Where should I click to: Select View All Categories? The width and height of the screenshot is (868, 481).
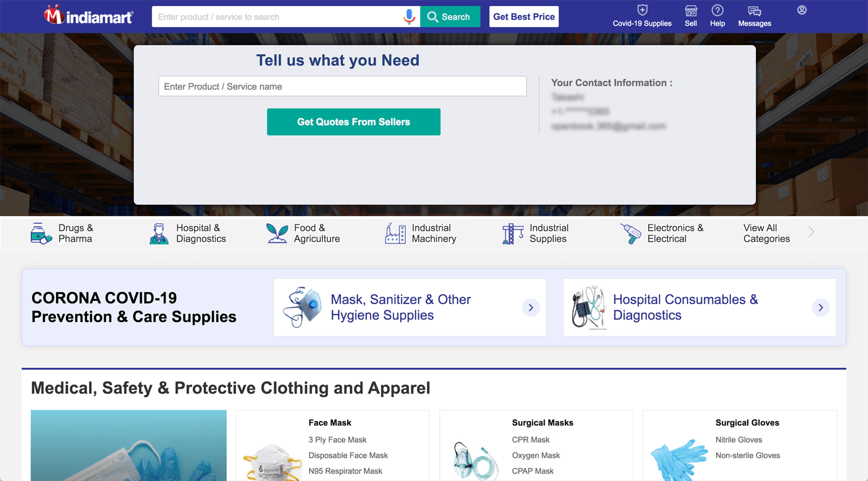pos(767,234)
